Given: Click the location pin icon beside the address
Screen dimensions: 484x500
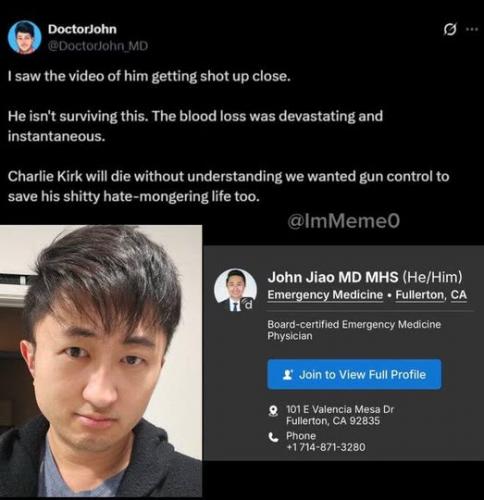Looking at the screenshot, I should pyautogui.click(x=273, y=410).
